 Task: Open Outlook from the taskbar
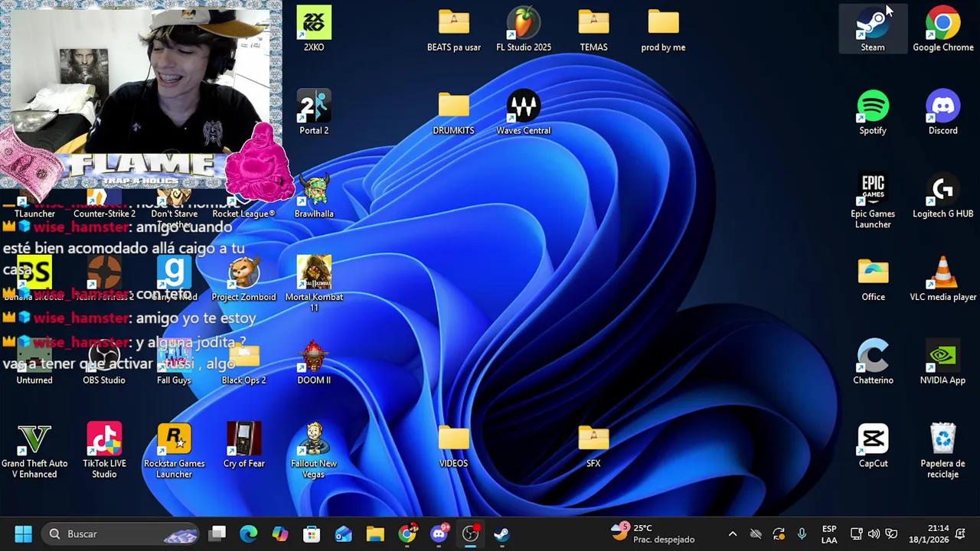[x=343, y=533]
